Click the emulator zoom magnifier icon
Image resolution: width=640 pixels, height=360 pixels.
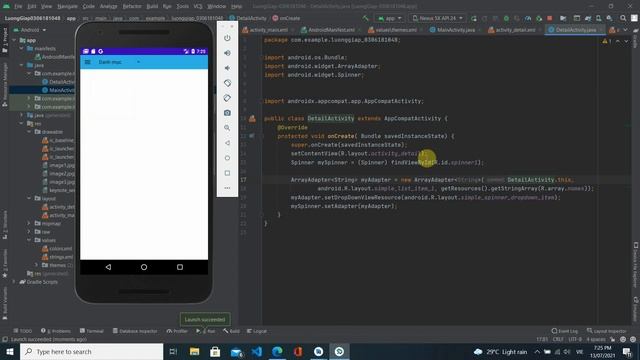pos(227,128)
